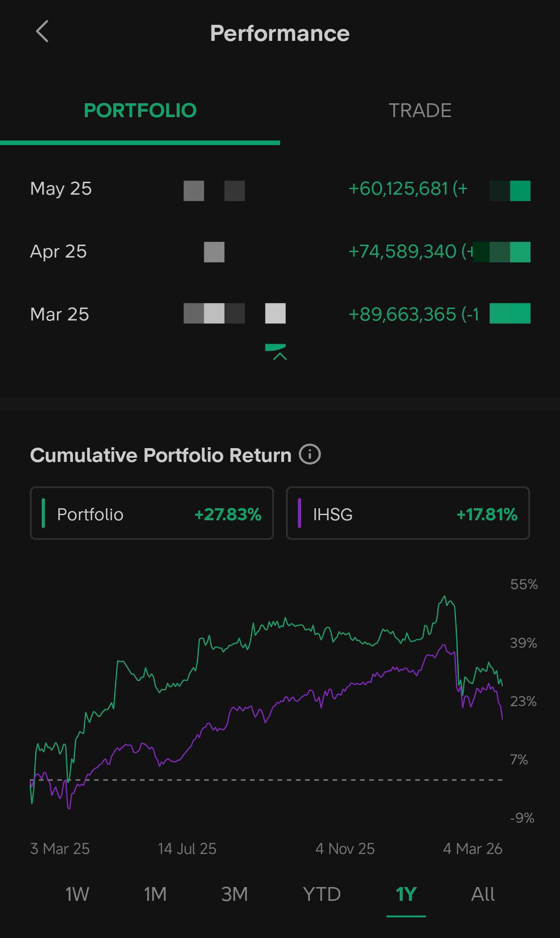Show year-to-date YTD range
560x938 pixels.
coord(322,894)
